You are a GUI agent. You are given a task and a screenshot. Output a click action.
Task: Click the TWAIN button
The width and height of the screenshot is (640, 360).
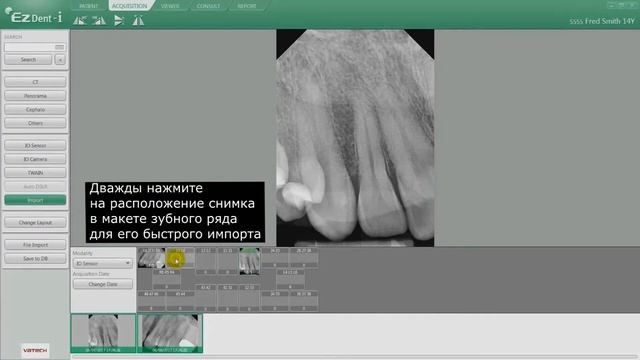point(35,173)
